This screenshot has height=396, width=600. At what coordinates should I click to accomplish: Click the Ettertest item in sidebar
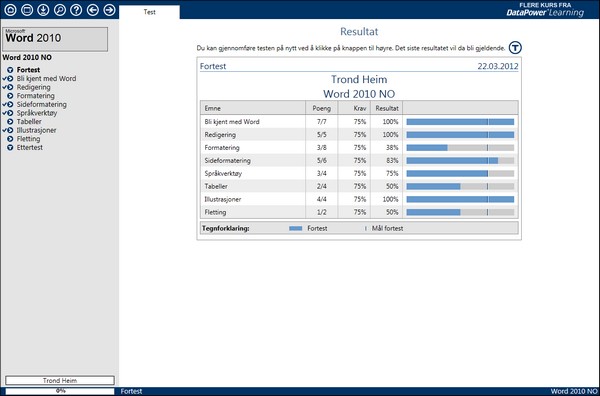coord(29,147)
